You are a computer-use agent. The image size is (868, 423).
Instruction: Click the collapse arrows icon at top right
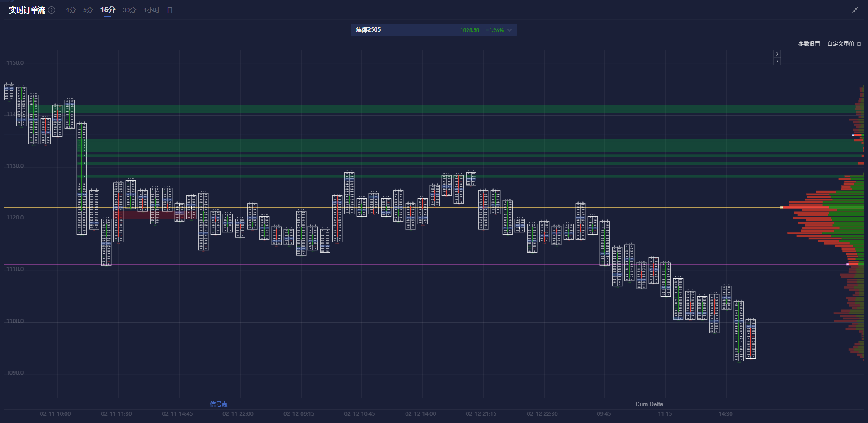coord(855,10)
